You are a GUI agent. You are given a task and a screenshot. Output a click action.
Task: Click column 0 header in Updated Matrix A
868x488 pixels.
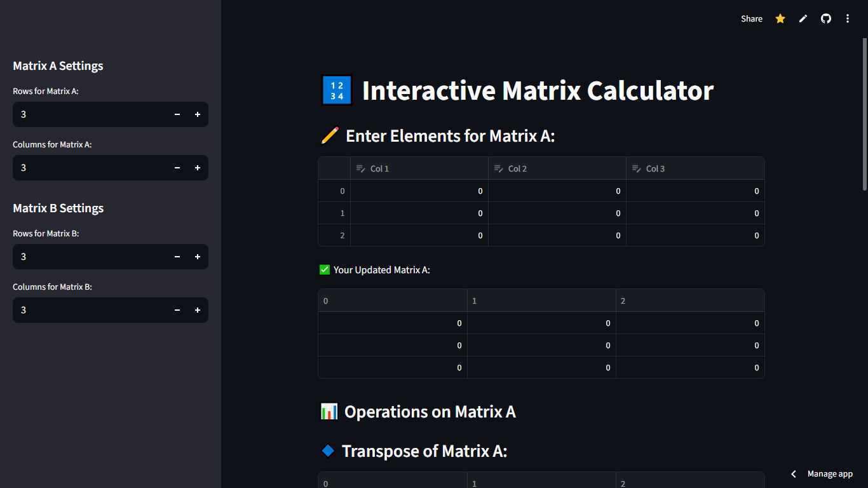coord(393,301)
